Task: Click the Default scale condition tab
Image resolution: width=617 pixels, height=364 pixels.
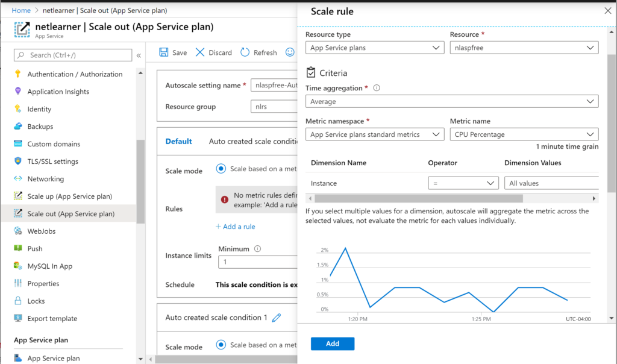Action: (x=178, y=141)
